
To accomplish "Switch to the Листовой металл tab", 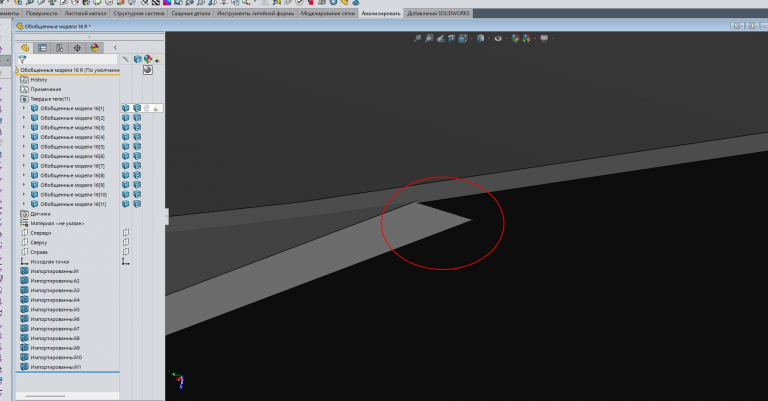I will click(85, 13).
